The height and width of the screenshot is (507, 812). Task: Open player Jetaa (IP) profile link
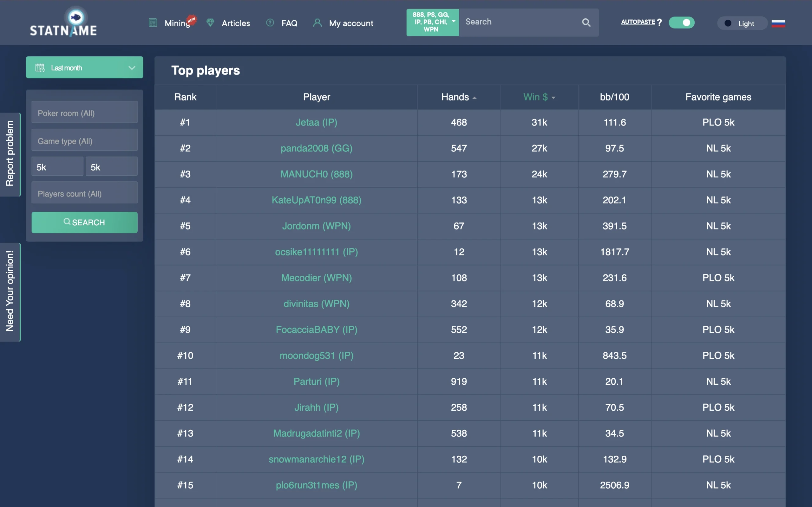(317, 122)
